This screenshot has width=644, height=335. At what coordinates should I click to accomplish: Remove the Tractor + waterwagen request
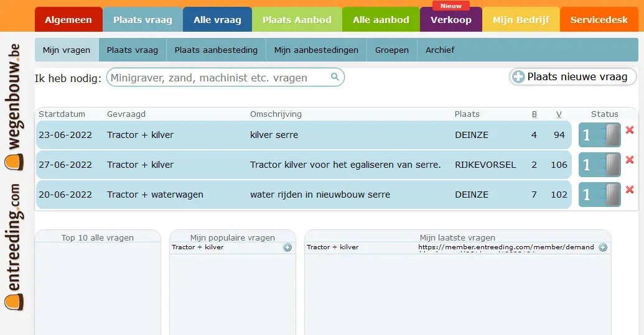point(630,190)
